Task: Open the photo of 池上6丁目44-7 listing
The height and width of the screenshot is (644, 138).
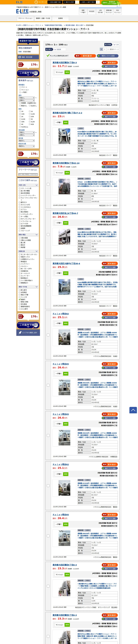Action: click(x=64, y=237)
